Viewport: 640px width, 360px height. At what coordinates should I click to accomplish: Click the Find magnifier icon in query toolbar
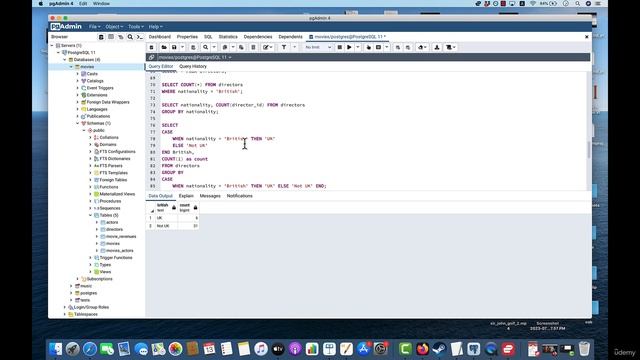coord(206,47)
